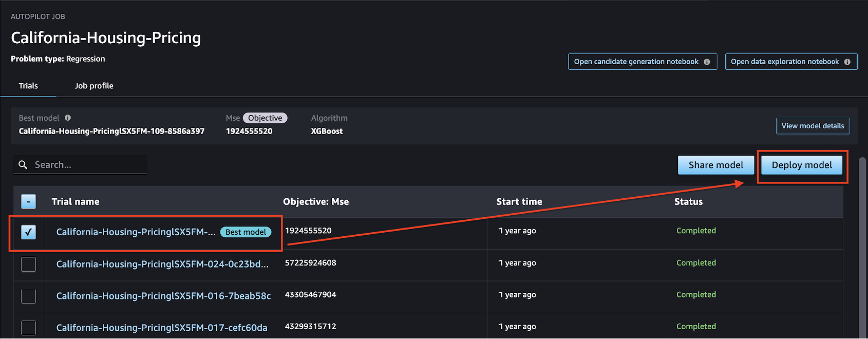Sort by Start time column header

point(519,201)
